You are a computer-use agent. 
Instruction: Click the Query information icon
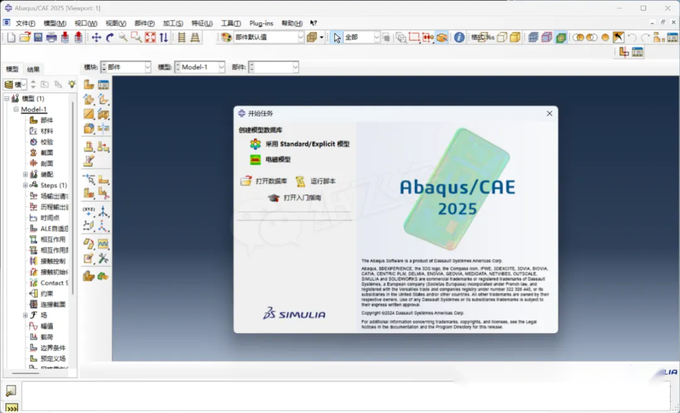459,37
